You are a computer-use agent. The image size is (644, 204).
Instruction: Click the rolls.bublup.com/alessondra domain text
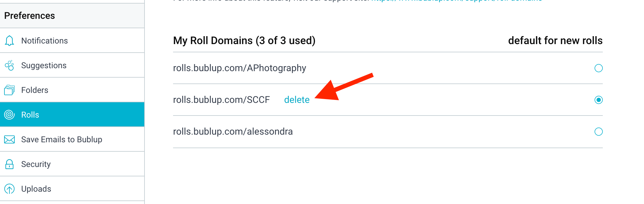233,131
